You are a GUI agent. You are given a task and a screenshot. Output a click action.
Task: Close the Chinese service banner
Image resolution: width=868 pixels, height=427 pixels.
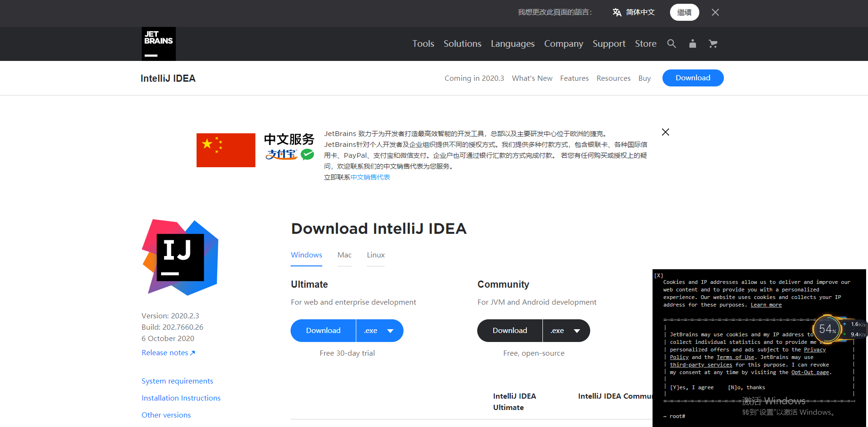pos(665,132)
